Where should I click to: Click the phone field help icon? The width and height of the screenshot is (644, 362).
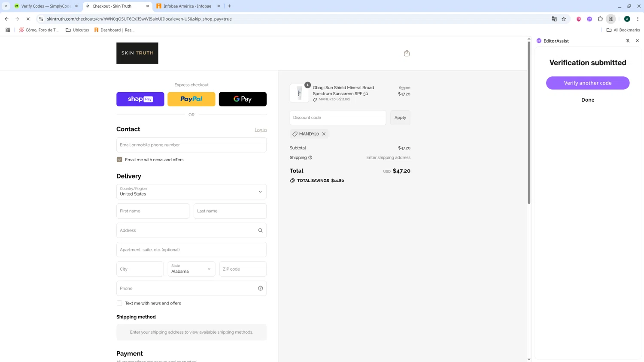tap(260, 288)
